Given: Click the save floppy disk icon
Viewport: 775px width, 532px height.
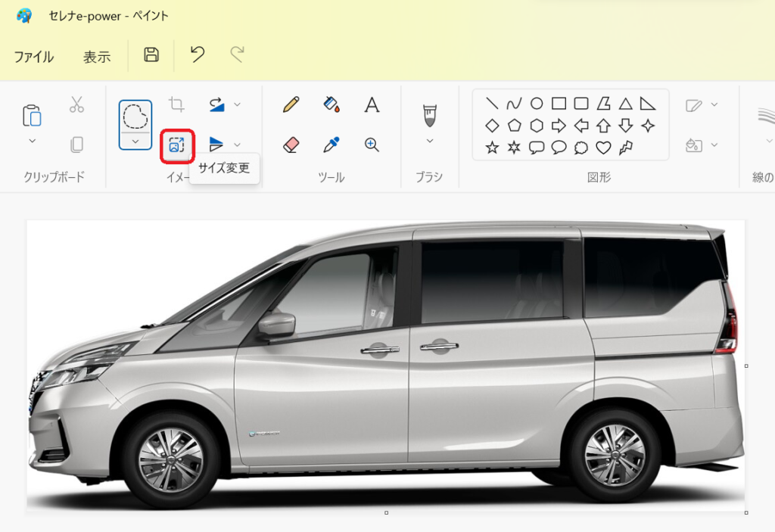Looking at the screenshot, I should point(151,54).
